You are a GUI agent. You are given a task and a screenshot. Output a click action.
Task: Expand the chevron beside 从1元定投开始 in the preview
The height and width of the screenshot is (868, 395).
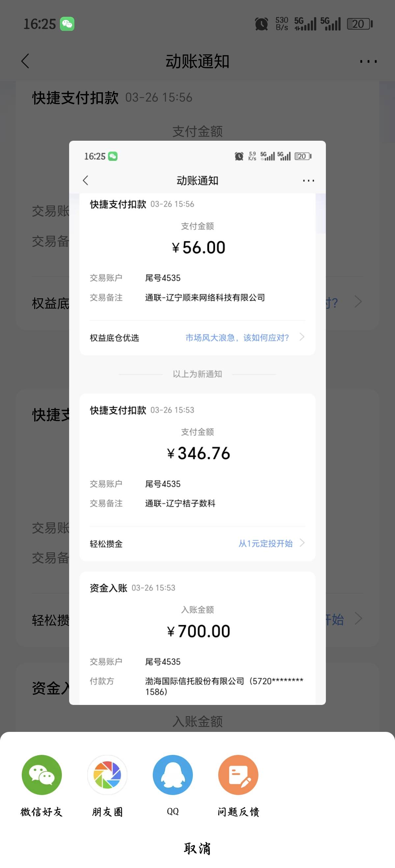[302, 543]
